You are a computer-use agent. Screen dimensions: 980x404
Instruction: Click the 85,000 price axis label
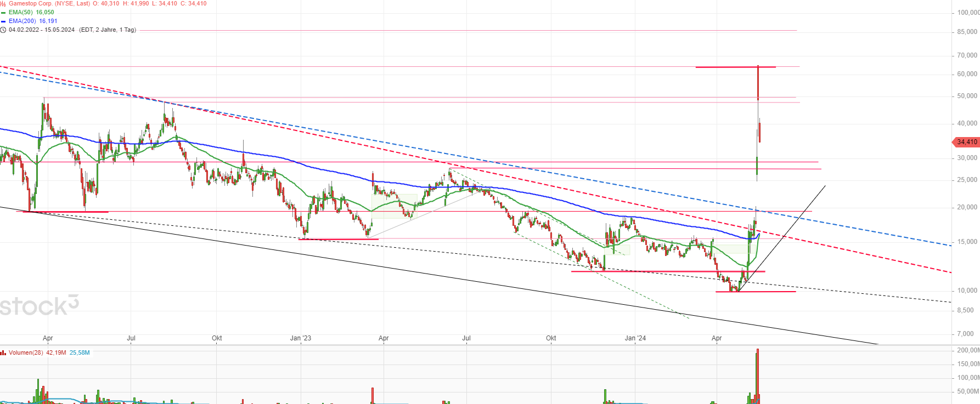(x=967, y=32)
